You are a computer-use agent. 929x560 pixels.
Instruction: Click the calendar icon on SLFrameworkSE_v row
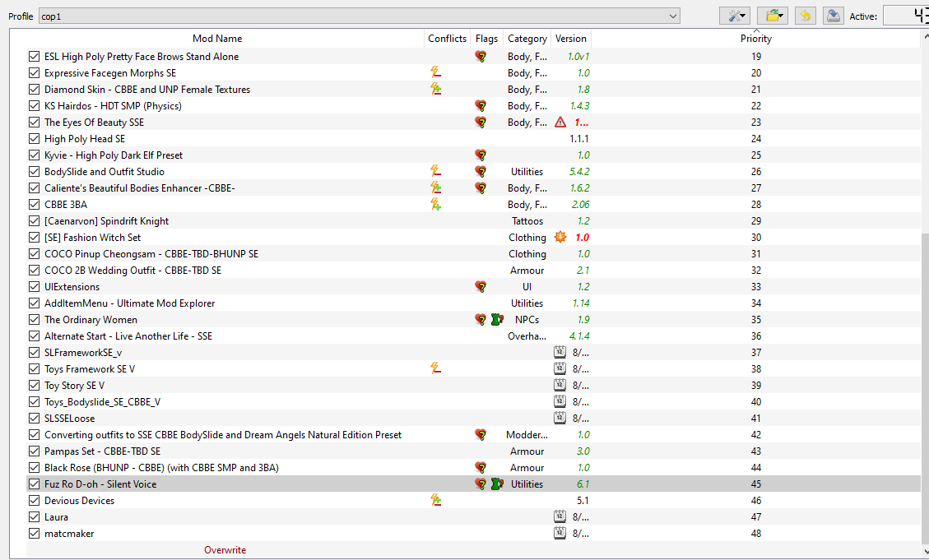[x=560, y=352]
